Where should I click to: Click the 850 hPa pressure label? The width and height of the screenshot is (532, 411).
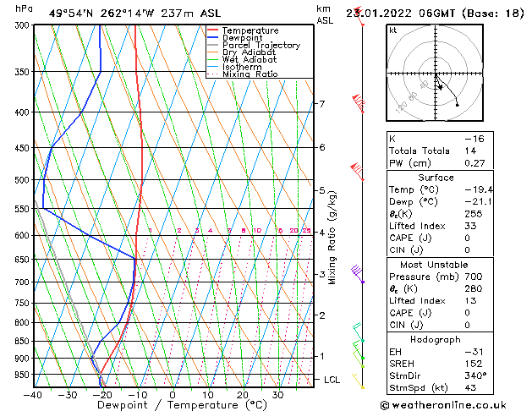[x=24, y=341]
